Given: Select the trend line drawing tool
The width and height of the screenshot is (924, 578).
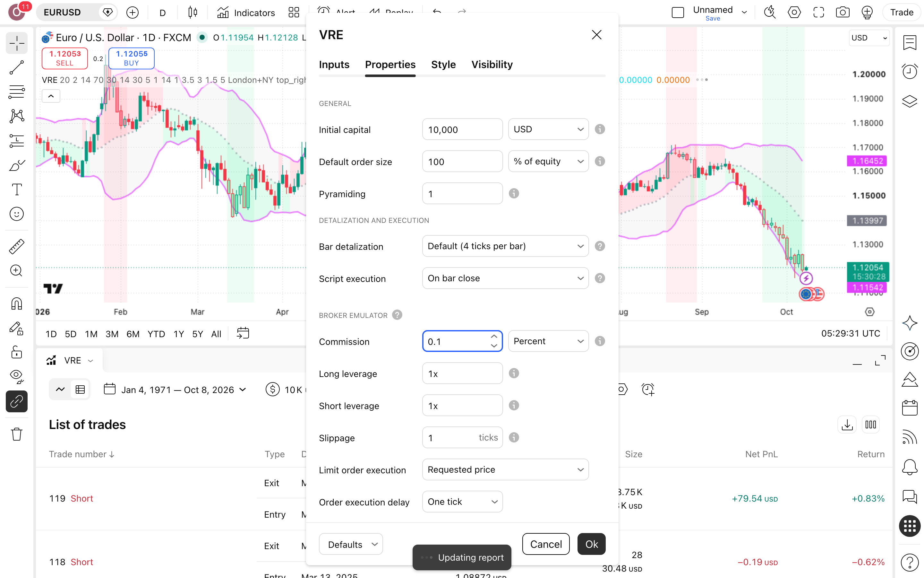Looking at the screenshot, I should [17, 68].
